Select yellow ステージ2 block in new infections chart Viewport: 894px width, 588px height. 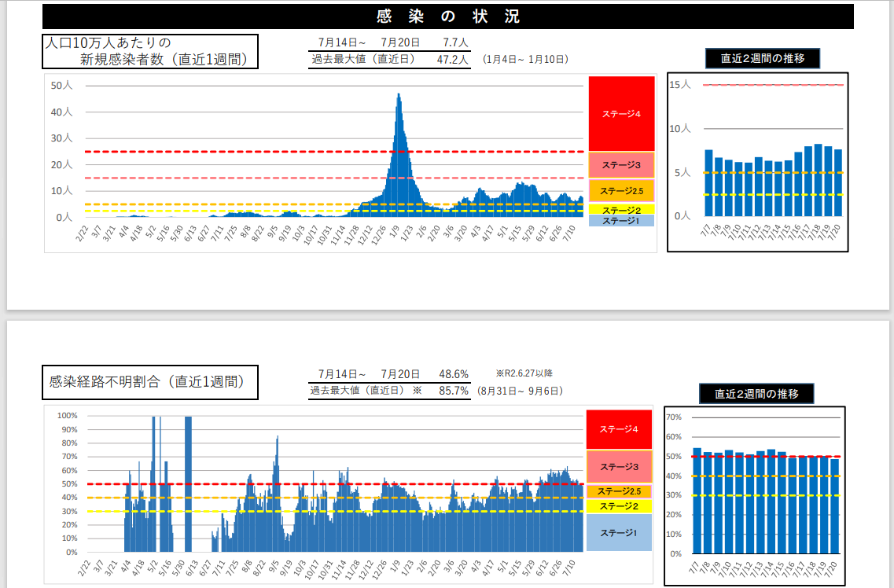tap(621, 210)
